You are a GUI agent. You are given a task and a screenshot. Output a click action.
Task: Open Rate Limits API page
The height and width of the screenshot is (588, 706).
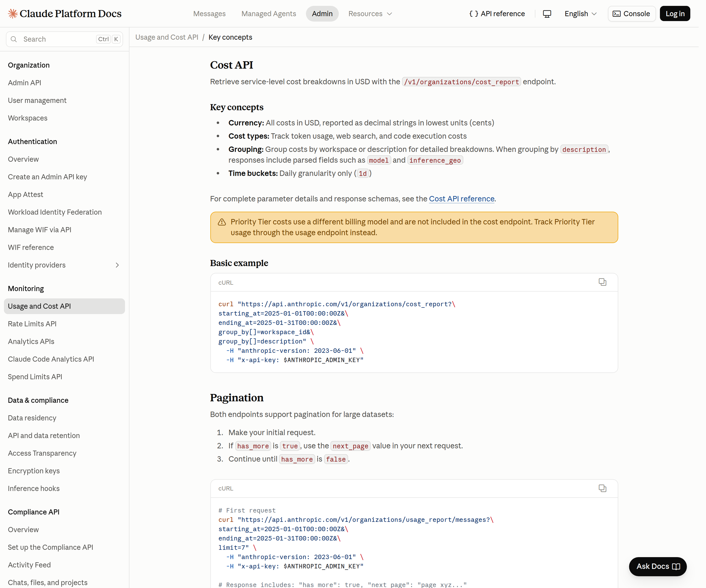click(x=33, y=327)
